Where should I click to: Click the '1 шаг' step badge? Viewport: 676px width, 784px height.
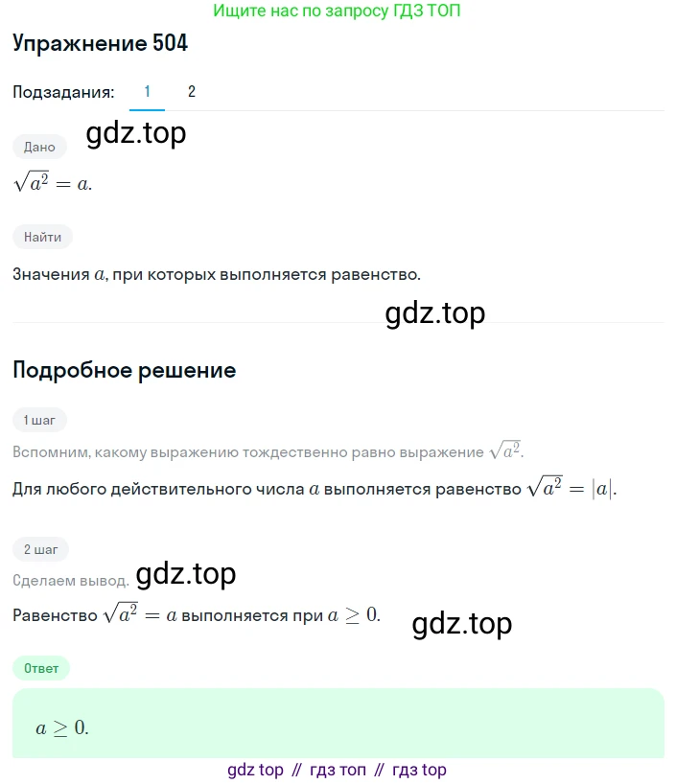(x=39, y=420)
